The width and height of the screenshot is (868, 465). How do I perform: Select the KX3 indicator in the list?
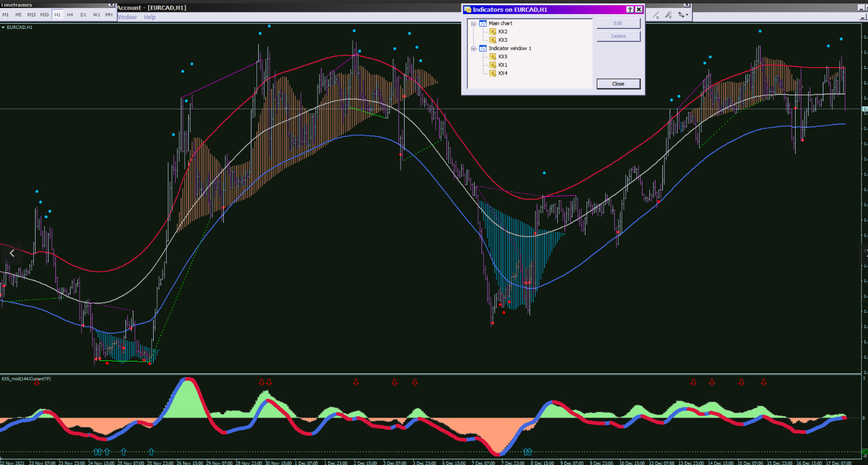502,40
